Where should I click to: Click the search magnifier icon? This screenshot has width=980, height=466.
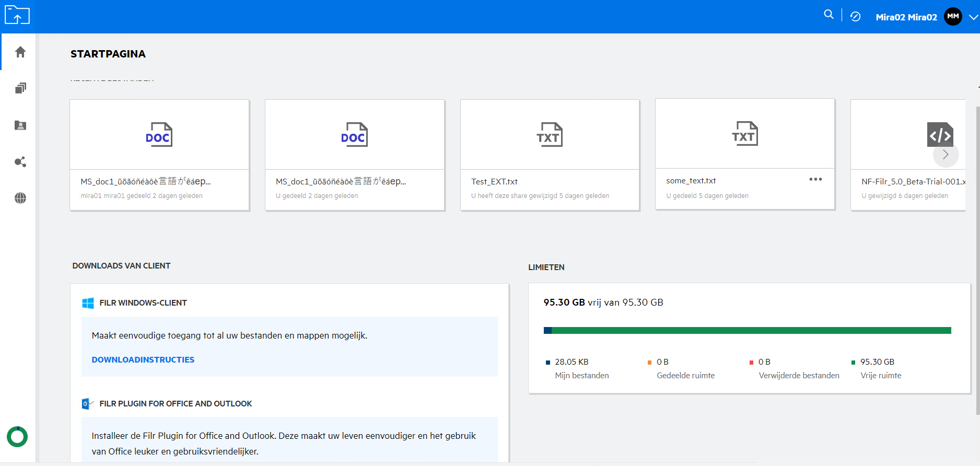pos(829,15)
